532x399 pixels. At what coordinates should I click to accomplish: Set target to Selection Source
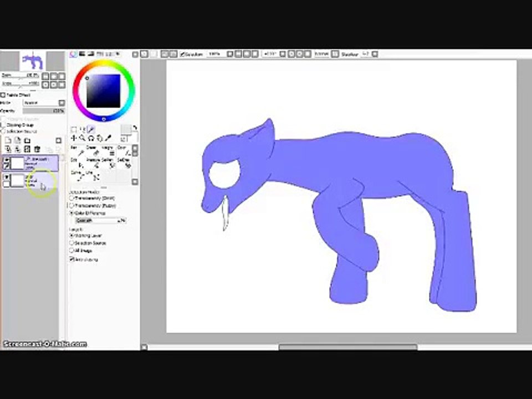tap(88, 243)
